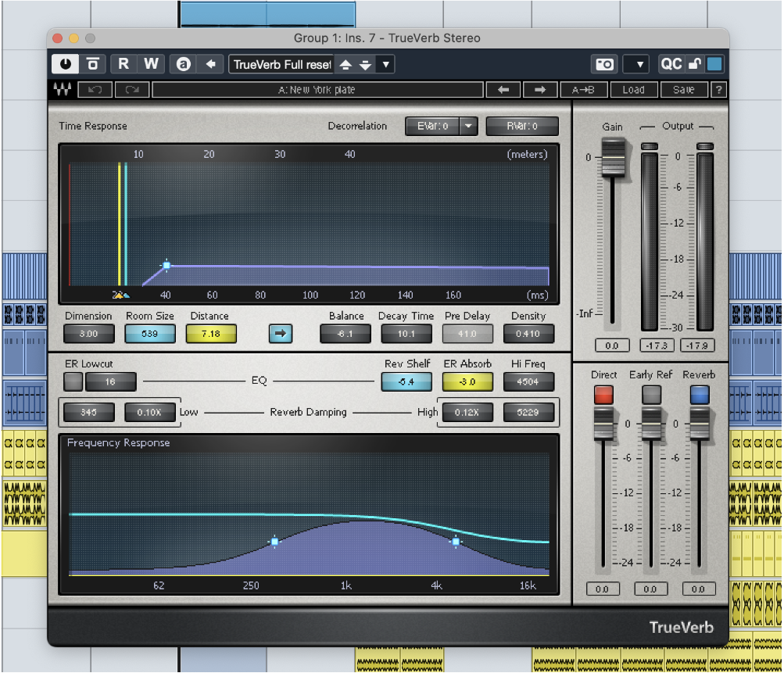
Task: Click the A→B copy button
Action: (x=583, y=90)
